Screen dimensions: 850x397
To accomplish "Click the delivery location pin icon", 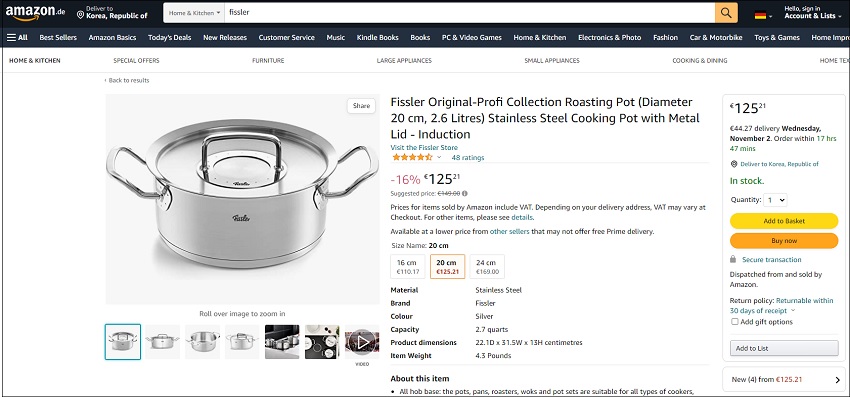I will point(80,15).
